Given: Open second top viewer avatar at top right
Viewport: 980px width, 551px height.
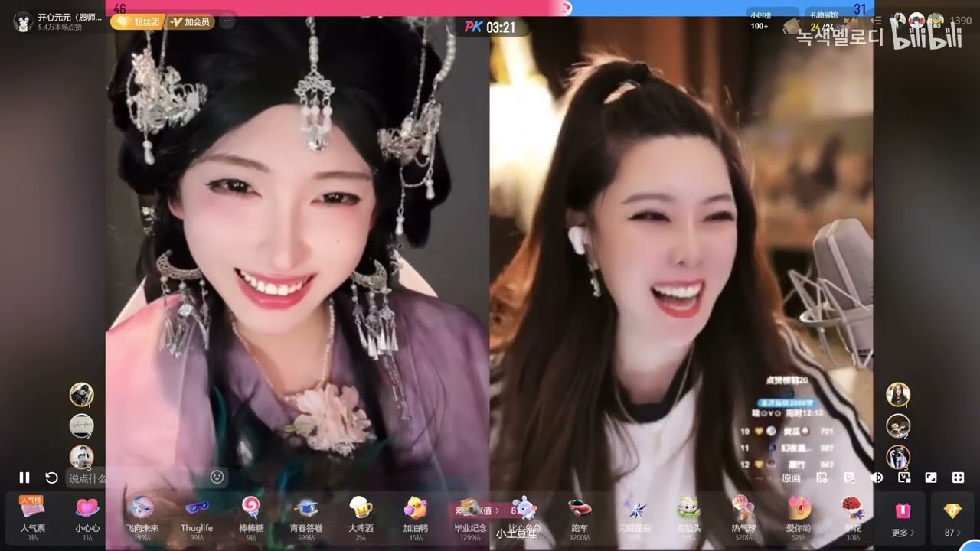Looking at the screenshot, I should click(x=916, y=20).
